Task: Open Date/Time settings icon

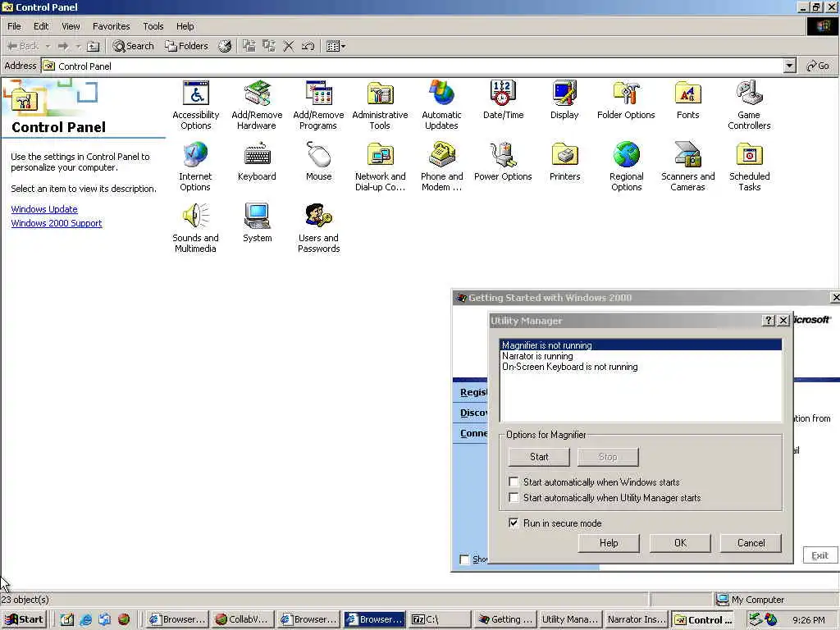Action: [x=503, y=99]
